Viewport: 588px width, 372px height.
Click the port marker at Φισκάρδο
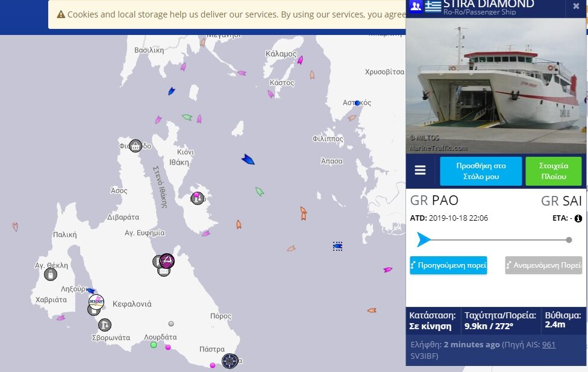click(x=136, y=145)
